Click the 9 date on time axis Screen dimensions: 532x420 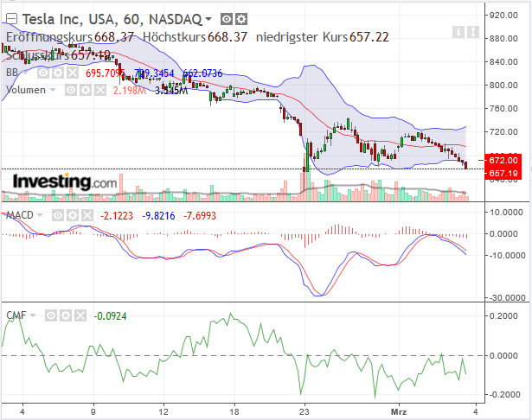(93, 412)
